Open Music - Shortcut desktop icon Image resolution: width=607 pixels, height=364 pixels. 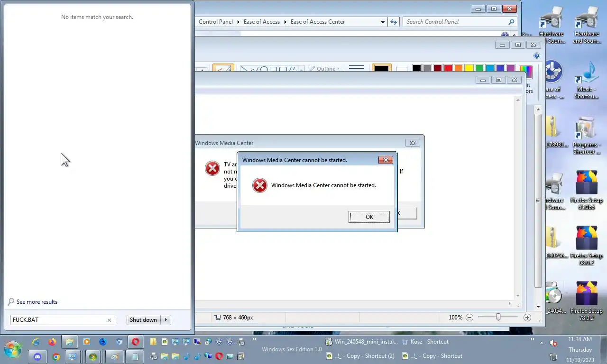[x=587, y=79]
